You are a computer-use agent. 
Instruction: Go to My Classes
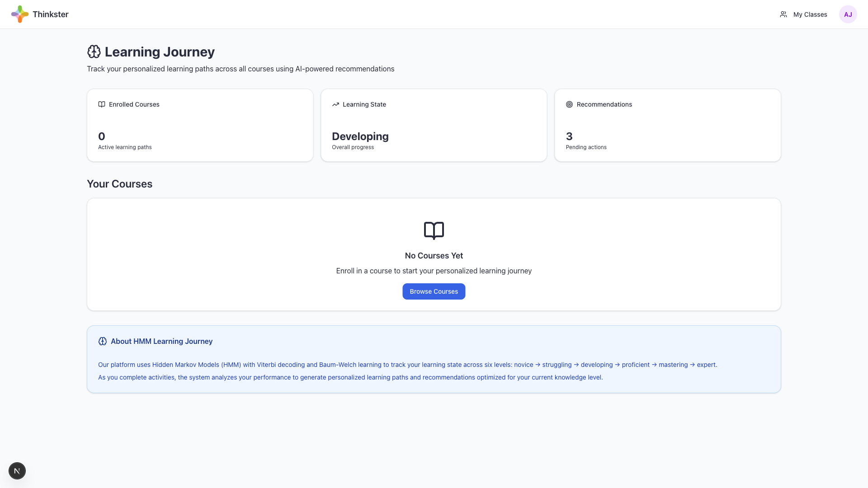pos(810,14)
